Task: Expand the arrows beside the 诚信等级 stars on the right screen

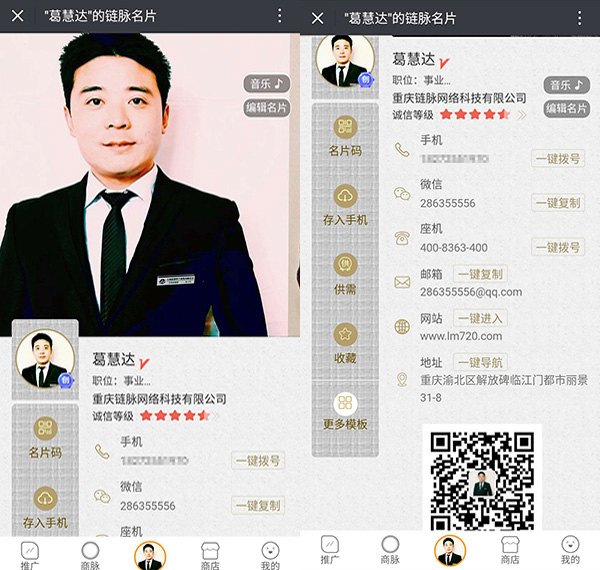Action: [x=521, y=115]
